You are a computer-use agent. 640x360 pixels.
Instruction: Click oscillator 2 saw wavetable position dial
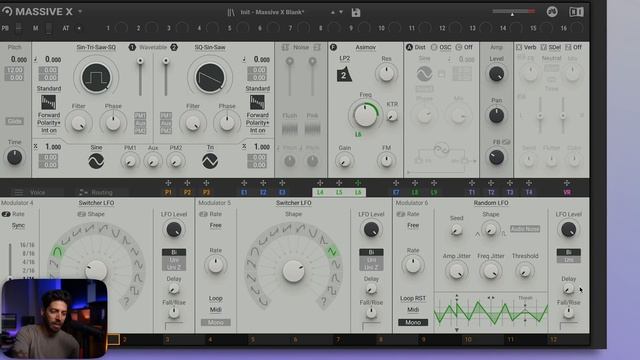tap(210, 78)
